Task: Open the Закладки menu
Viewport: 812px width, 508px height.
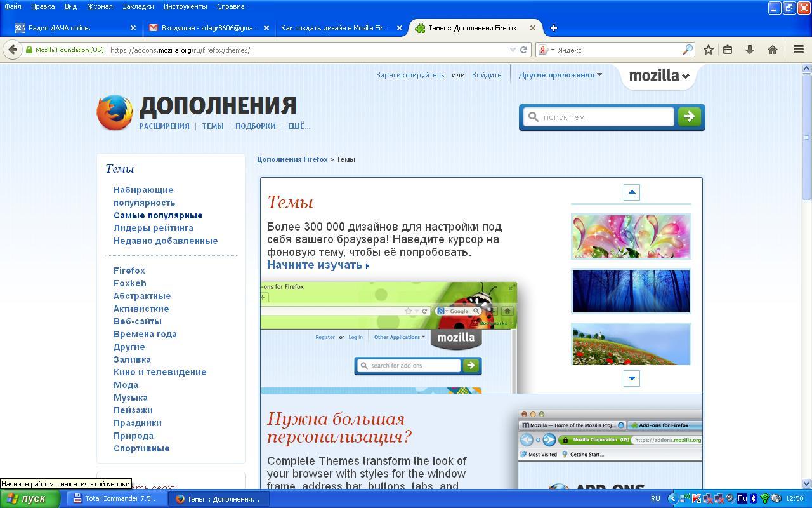Action: tap(138, 6)
